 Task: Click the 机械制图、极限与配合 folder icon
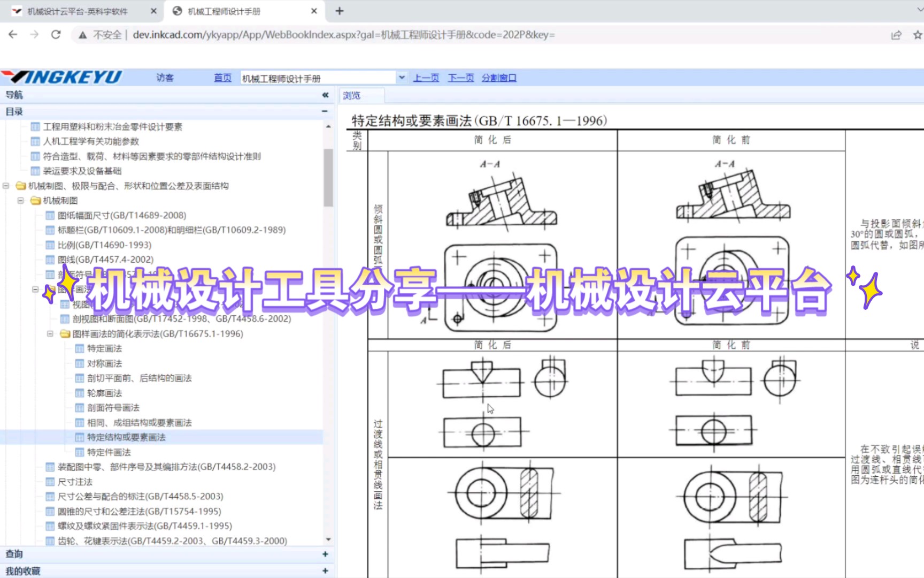[21, 186]
